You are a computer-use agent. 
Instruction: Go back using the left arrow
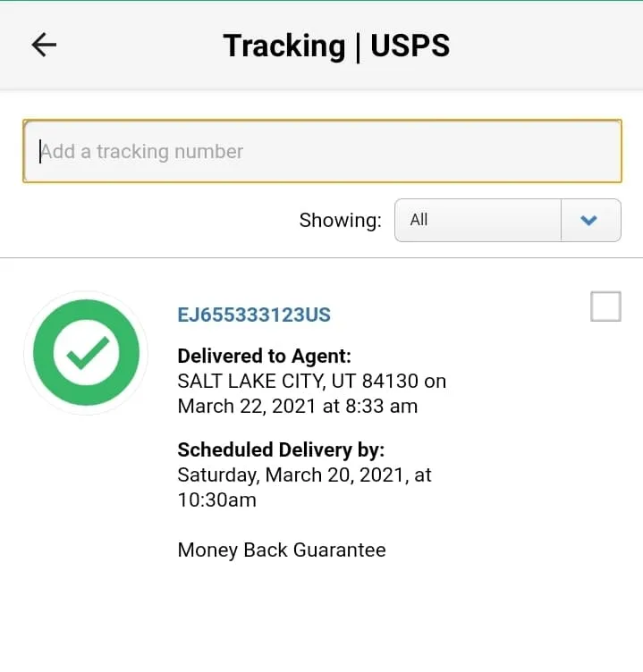(44, 45)
